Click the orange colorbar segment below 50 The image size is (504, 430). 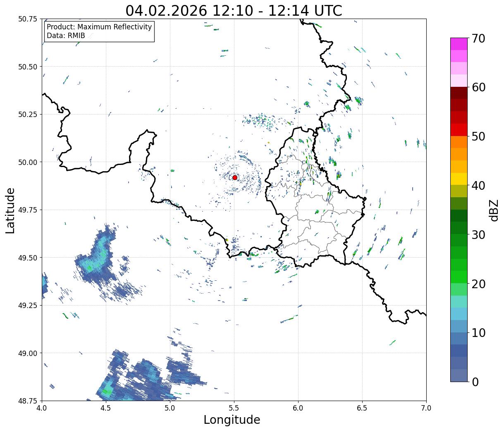click(459, 142)
